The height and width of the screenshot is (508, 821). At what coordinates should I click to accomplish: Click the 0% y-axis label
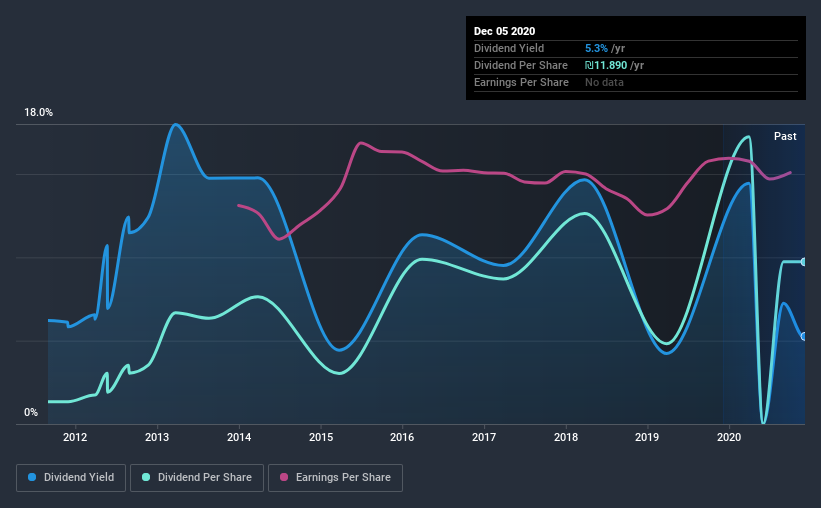tap(31, 413)
